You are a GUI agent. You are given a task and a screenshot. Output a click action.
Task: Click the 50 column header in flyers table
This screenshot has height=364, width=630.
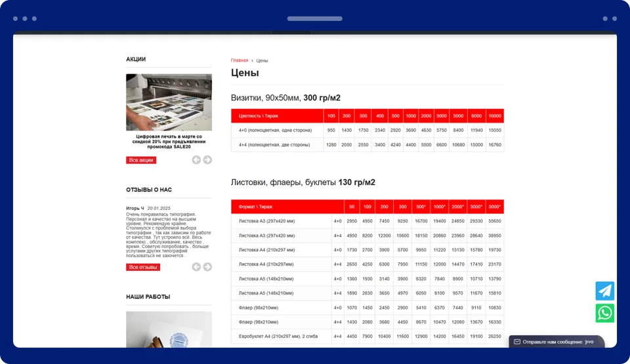tap(352, 207)
